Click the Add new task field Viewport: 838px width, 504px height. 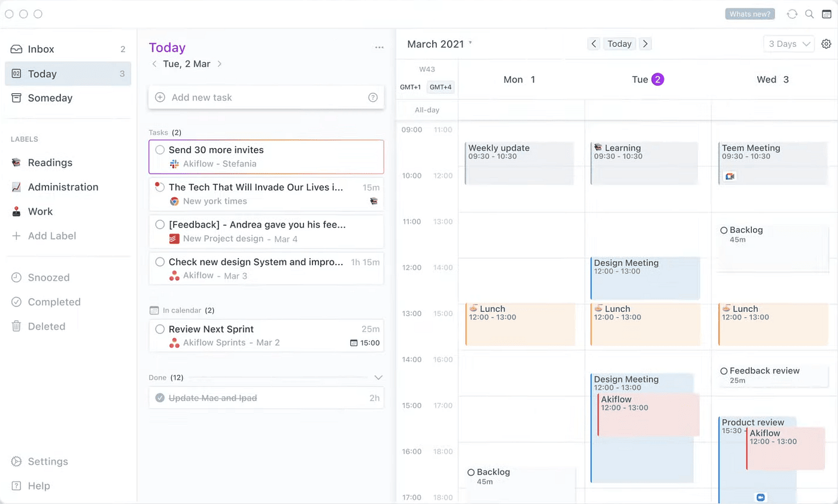[263, 98]
